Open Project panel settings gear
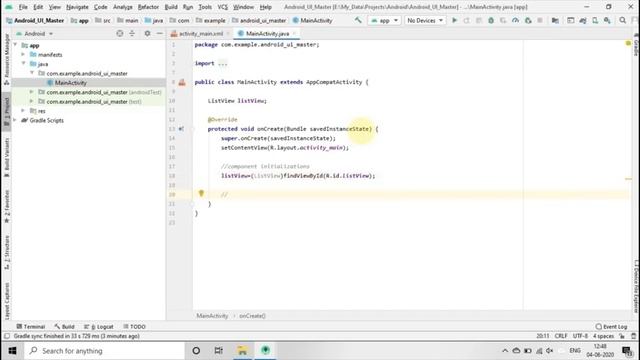Viewport: 640px width, 360px height. (x=147, y=33)
